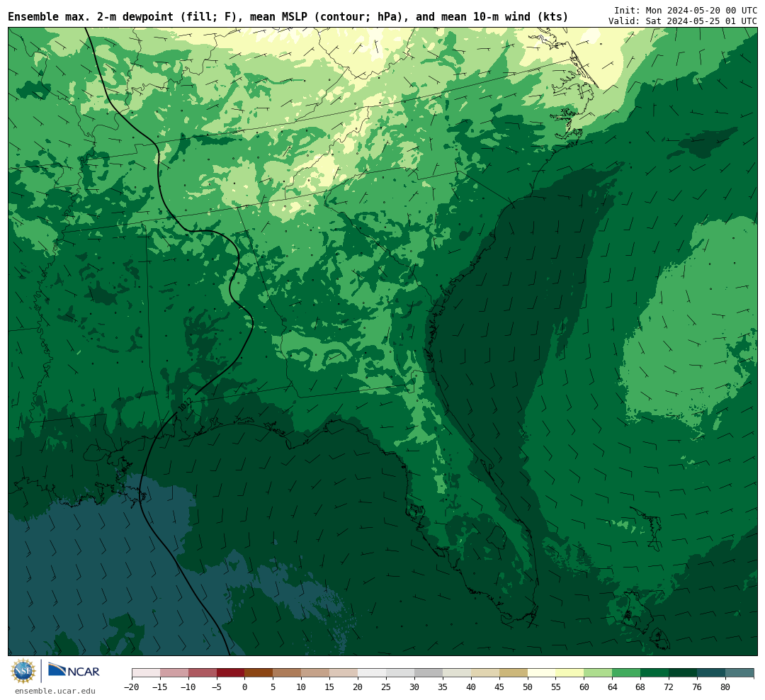The image size is (765, 700).
Task: Click the '−10' colorbar tick label
Action: [188, 687]
